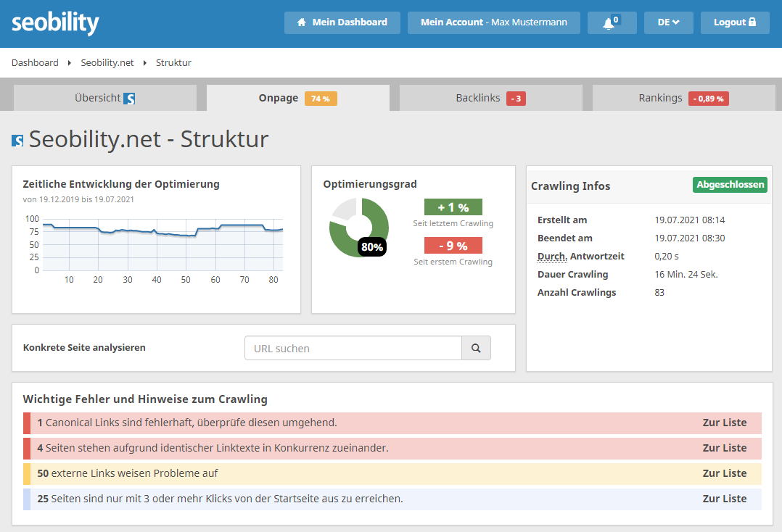Click the -3 Backlinks badge
Image resolution: width=782 pixels, height=532 pixels.
coord(516,99)
